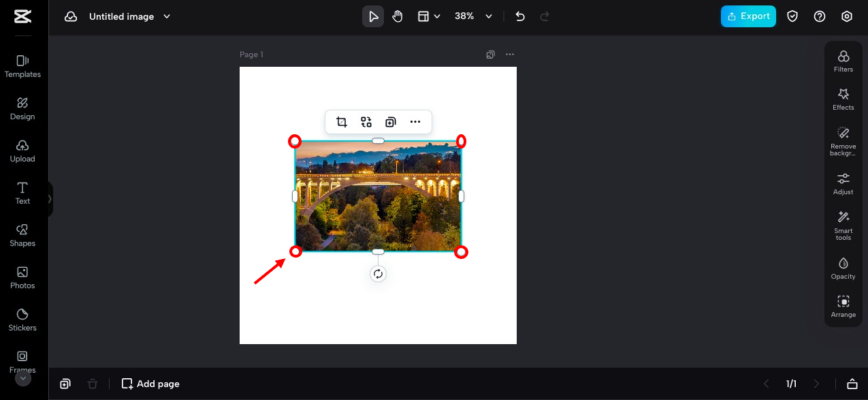Open the Opacity control

[x=843, y=268]
